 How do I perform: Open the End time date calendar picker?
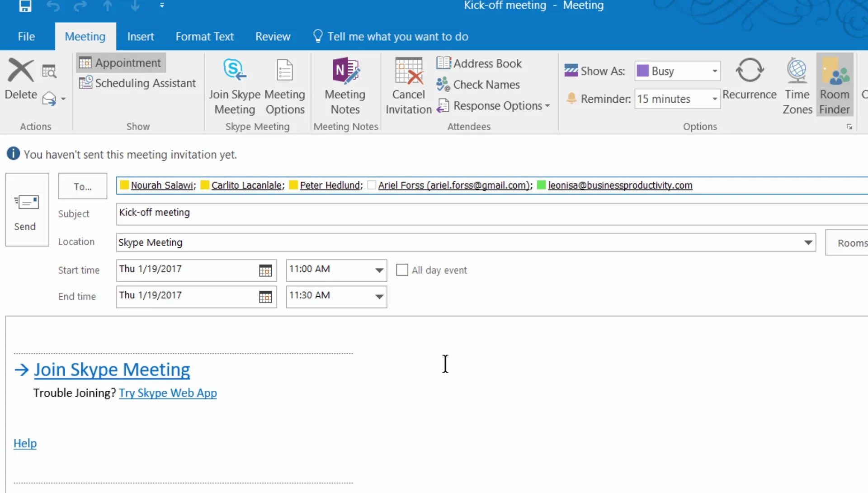(x=265, y=297)
